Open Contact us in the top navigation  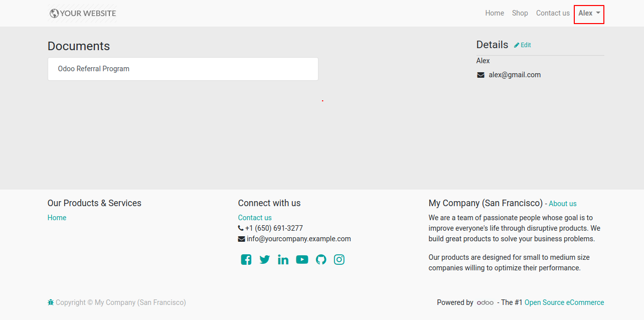[553, 14]
